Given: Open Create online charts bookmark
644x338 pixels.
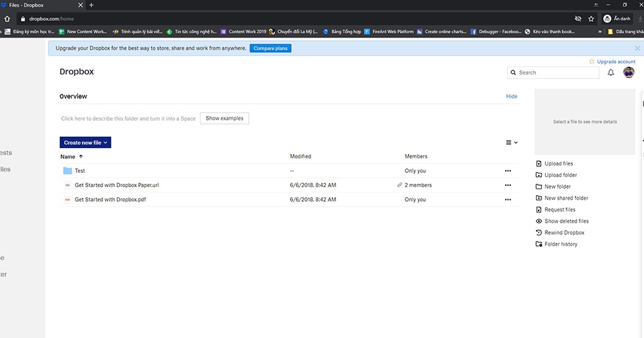Looking at the screenshot, I should pyautogui.click(x=441, y=32).
